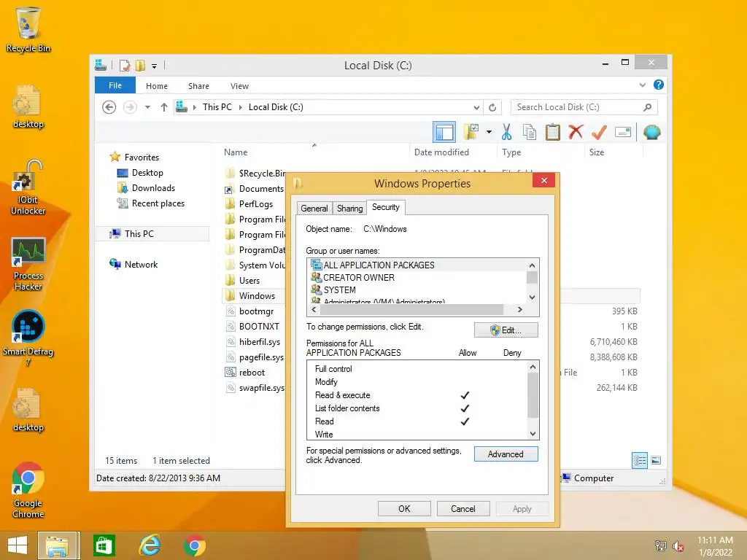Launch Internet Explorer from the taskbar
The image size is (747, 560).
coord(150,545)
